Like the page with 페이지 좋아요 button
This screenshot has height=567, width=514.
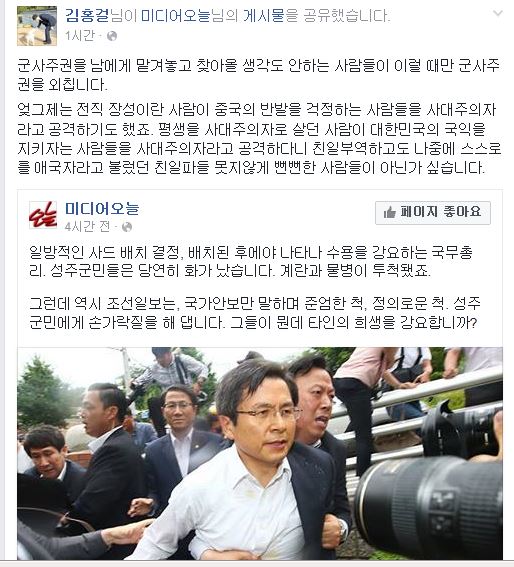tap(433, 213)
